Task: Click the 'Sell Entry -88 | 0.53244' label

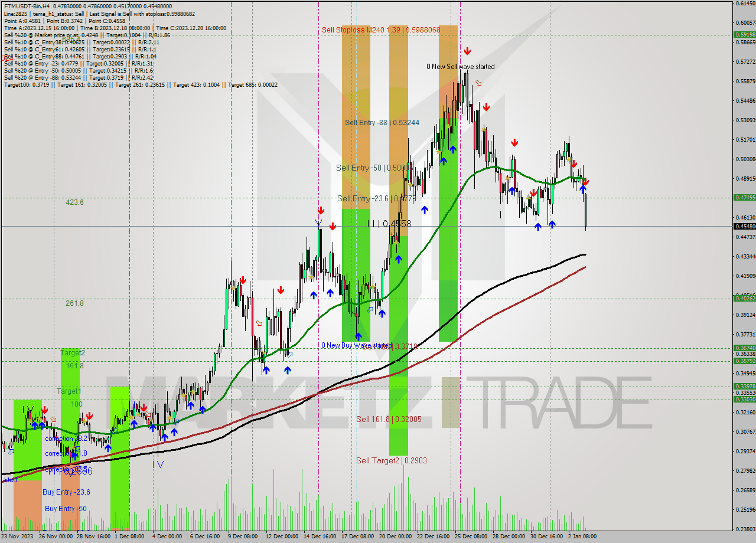Action: 382,122
